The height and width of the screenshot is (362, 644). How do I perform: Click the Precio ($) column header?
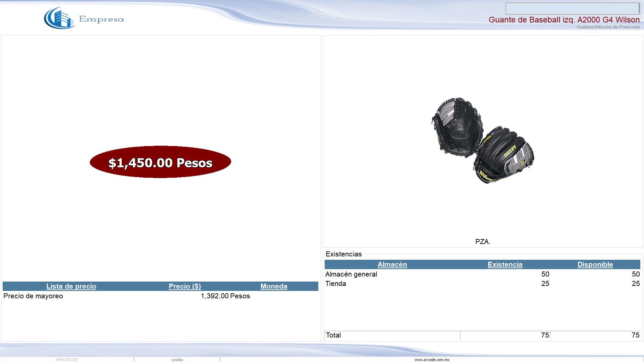click(185, 286)
